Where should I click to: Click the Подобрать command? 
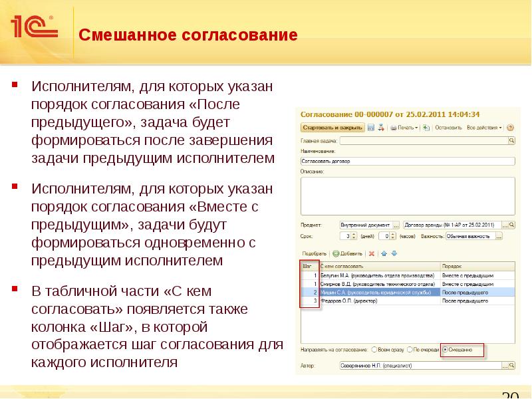point(313,253)
